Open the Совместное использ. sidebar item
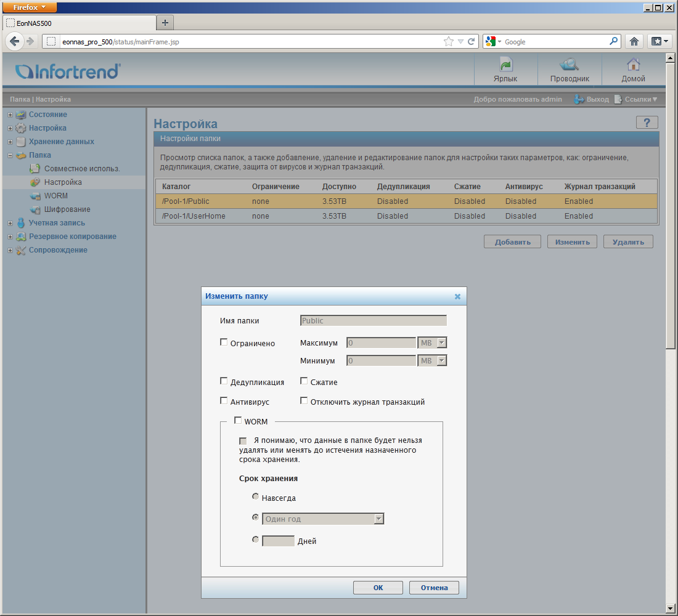This screenshot has width=678, height=616. tap(82, 169)
